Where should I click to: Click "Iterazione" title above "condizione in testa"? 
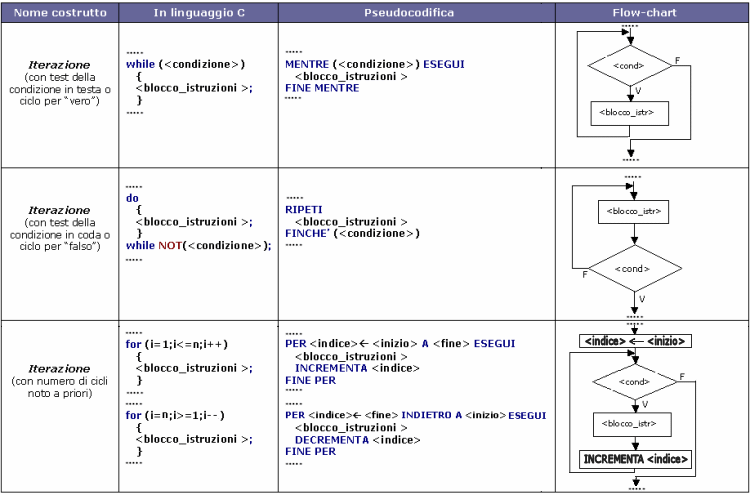[x=59, y=65]
